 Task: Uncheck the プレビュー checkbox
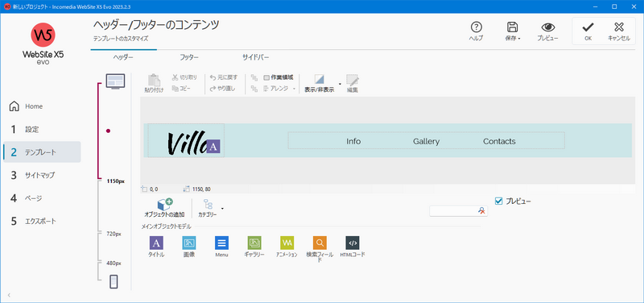tap(498, 201)
